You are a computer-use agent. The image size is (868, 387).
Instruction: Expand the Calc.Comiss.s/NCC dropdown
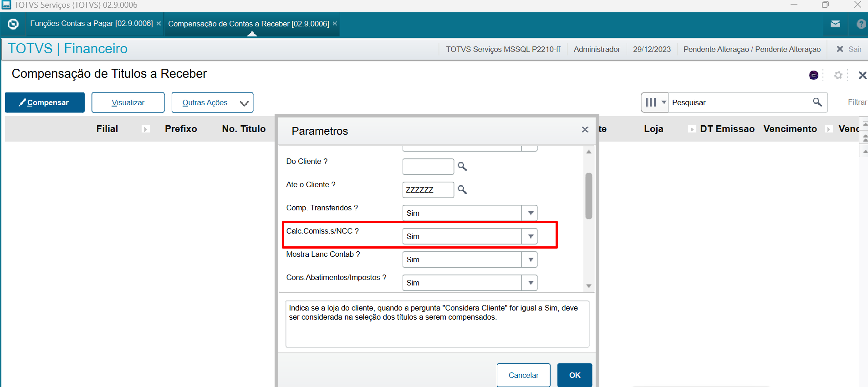[530, 236]
